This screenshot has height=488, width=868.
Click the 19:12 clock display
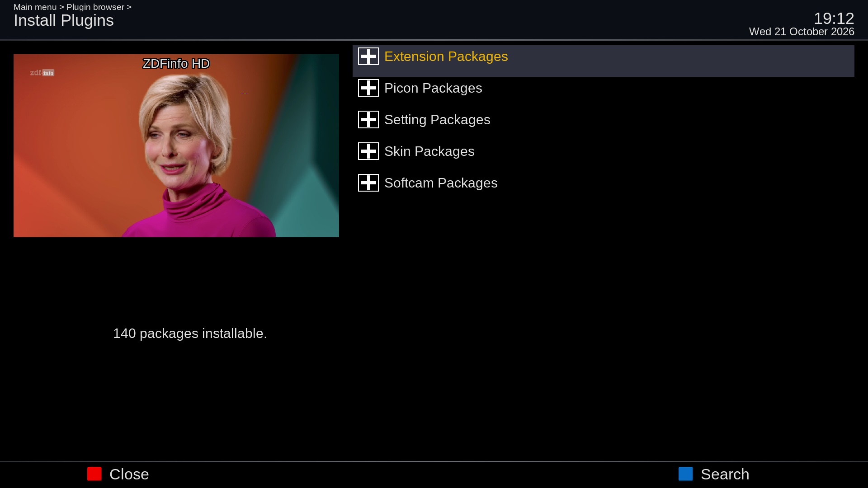pyautogui.click(x=834, y=19)
